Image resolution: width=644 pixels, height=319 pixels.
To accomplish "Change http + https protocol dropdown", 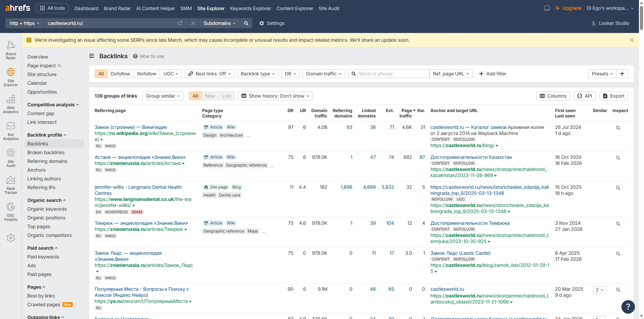I will (x=24, y=23).
